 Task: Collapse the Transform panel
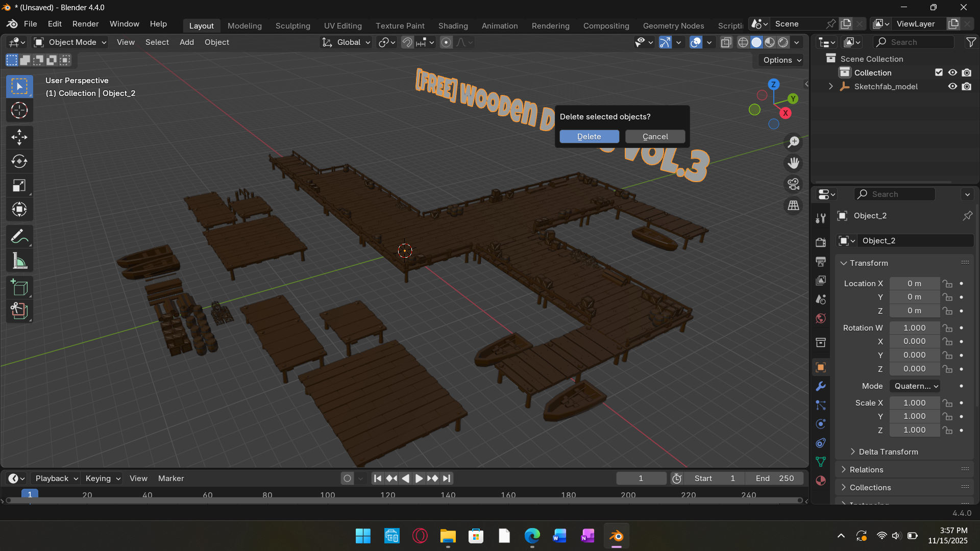(x=844, y=263)
